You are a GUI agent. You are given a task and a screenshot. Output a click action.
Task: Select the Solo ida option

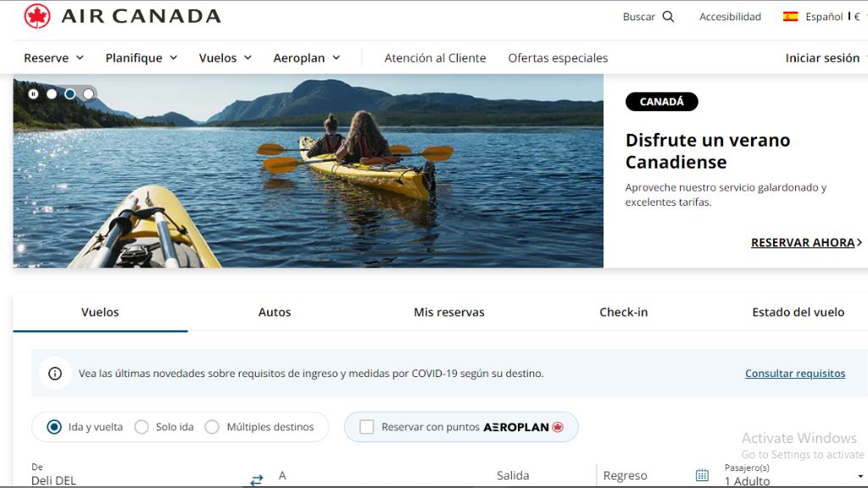click(142, 427)
